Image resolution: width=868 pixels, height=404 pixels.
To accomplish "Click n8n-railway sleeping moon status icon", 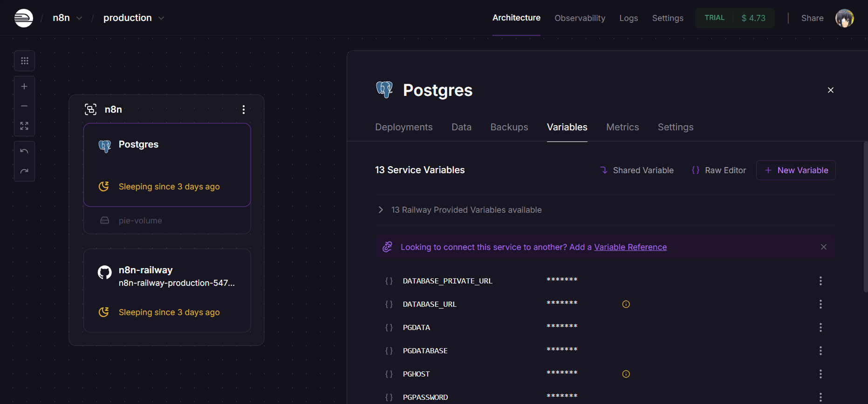I will pos(104,312).
